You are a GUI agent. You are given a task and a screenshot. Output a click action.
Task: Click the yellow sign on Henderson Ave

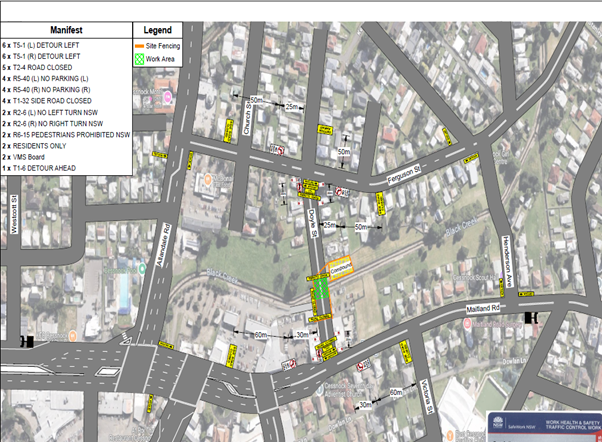(x=502, y=288)
